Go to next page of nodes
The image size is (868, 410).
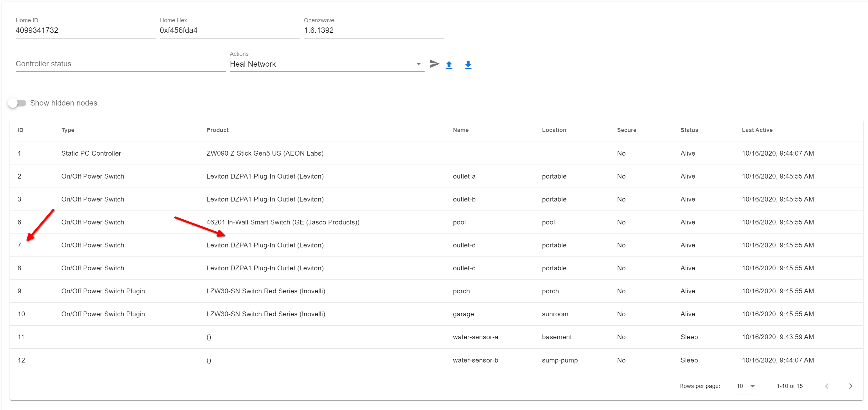(851, 386)
